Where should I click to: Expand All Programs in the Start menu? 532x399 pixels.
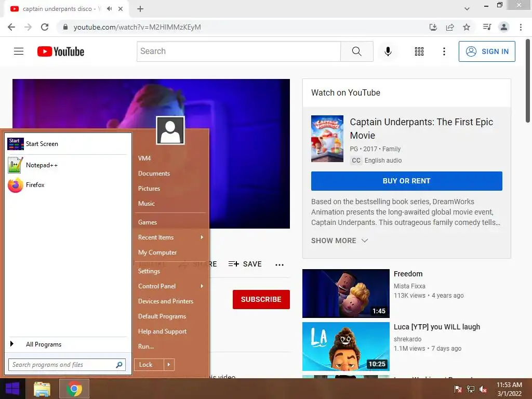click(x=67, y=344)
